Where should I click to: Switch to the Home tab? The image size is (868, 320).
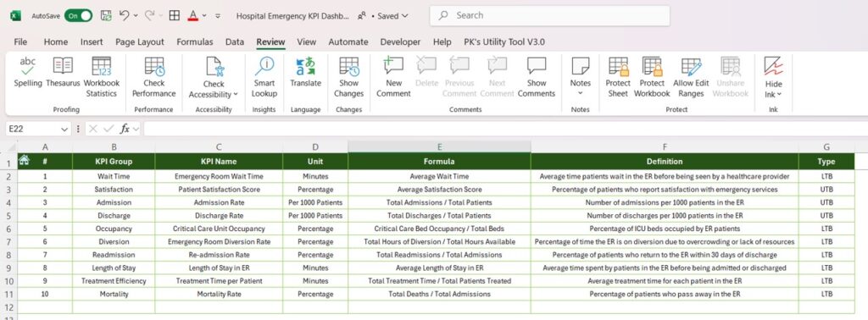coord(56,41)
